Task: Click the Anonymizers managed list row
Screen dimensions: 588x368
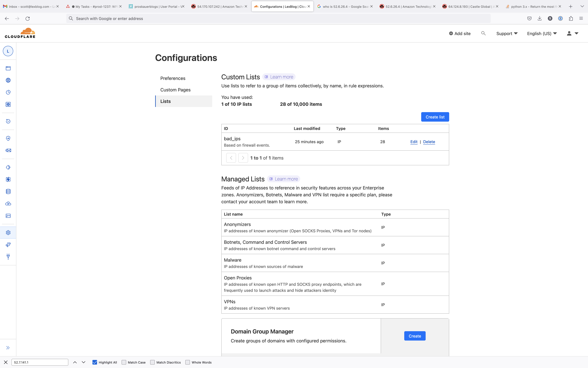Action: pos(335,227)
